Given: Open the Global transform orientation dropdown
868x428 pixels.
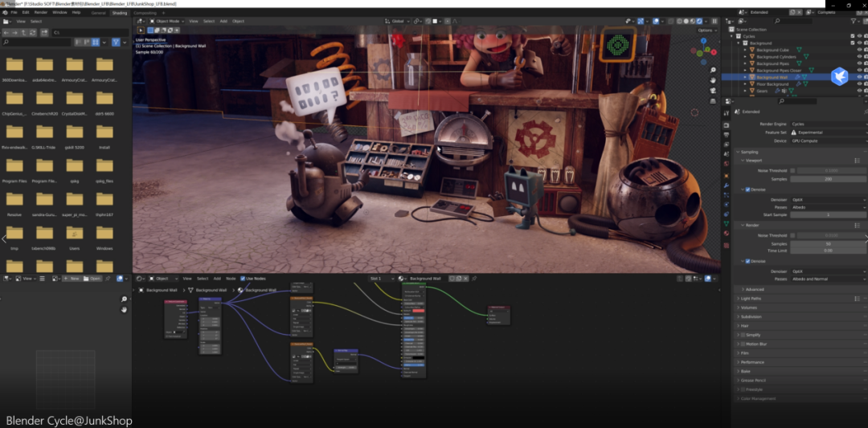Looking at the screenshot, I should coord(398,21).
